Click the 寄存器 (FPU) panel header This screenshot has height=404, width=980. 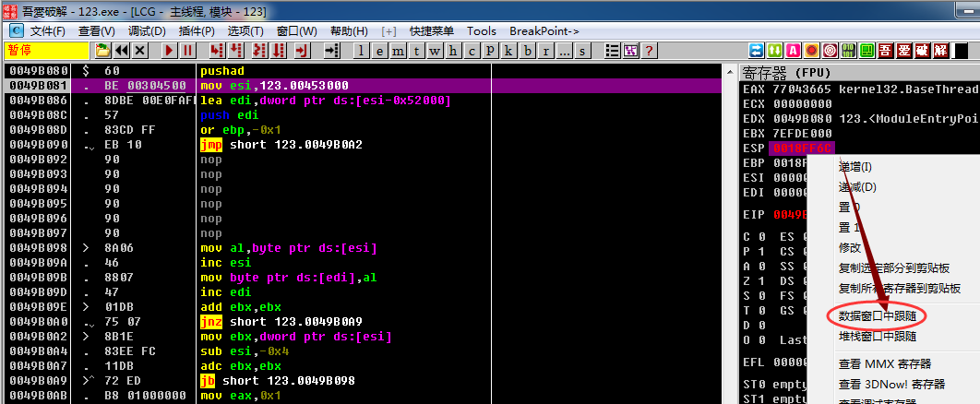859,73
